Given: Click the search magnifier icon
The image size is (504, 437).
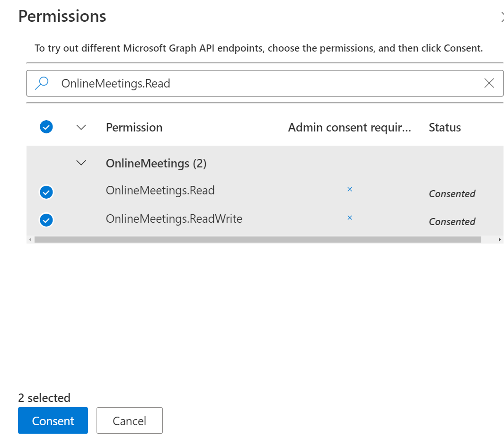Looking at the screenshot, I should click(42, 83).
